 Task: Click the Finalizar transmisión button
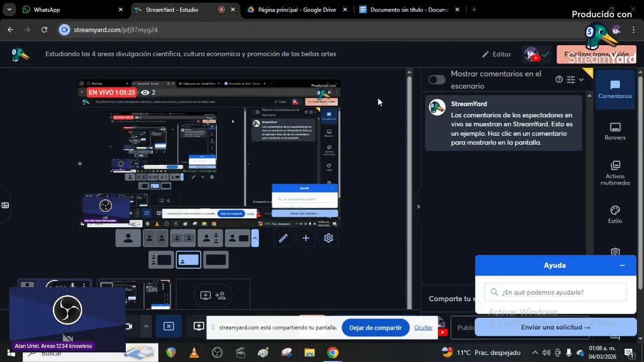point(597,54)
